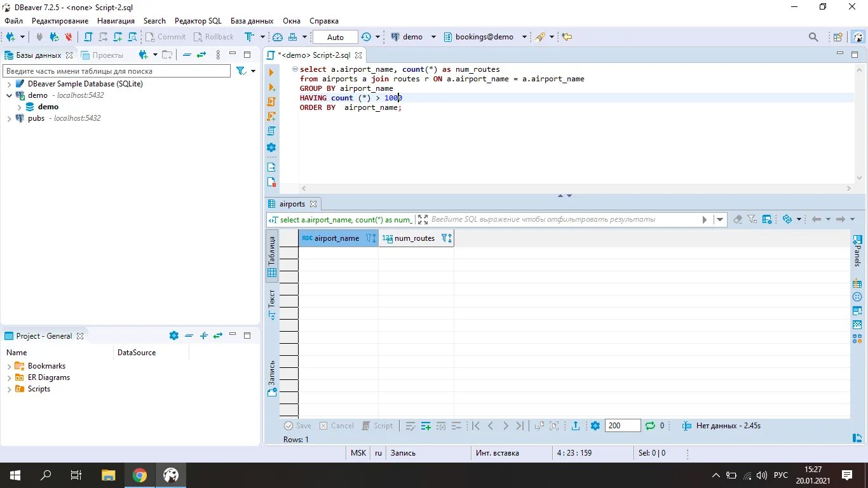Click the DBeaver icon in Windows taskbar

coord(170,475)
